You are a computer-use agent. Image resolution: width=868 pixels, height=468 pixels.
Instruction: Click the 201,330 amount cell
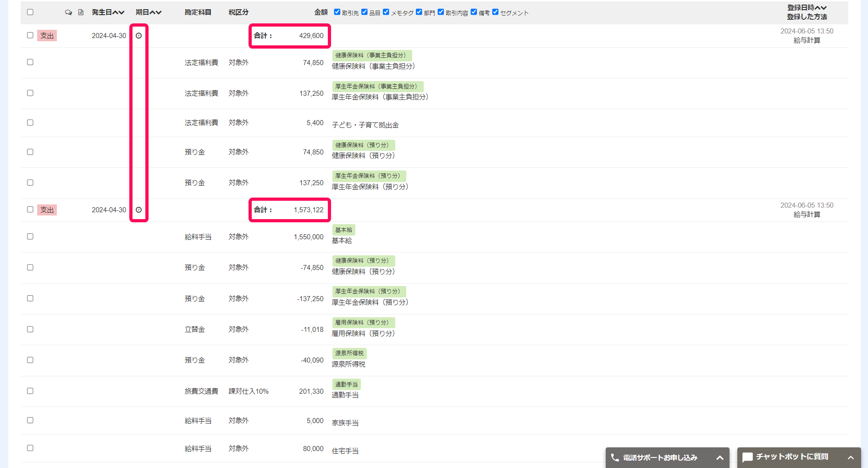(x=311, y=391)
